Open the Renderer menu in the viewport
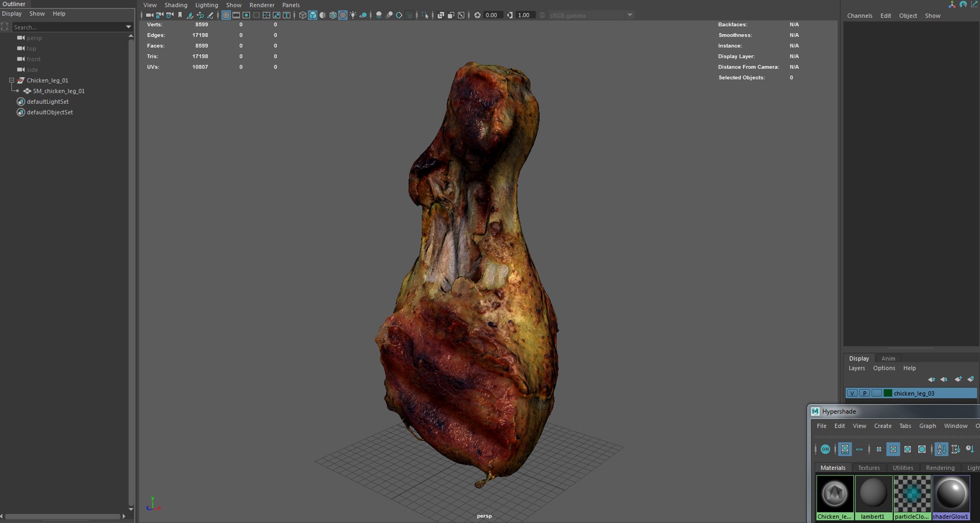 point(262,5)
